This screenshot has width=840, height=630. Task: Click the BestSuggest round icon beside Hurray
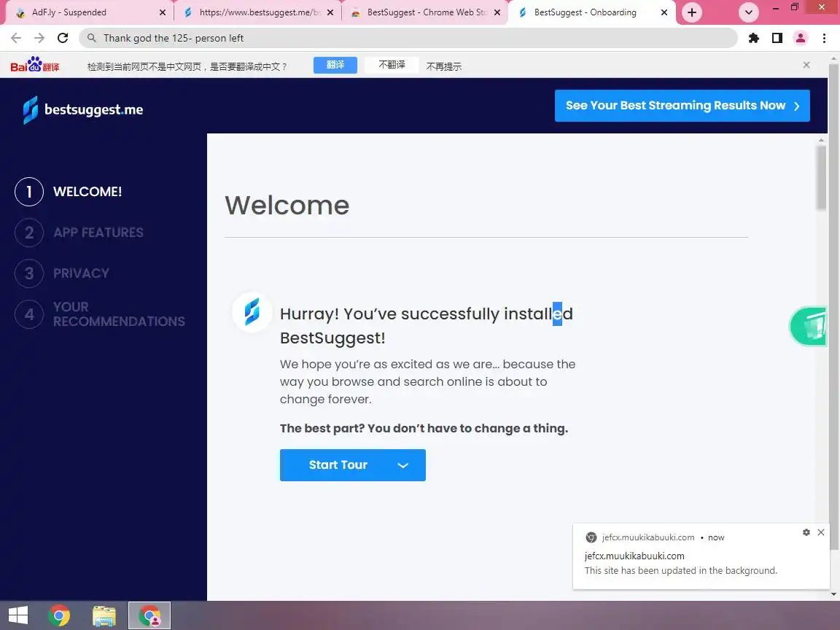tap(252, 312)
